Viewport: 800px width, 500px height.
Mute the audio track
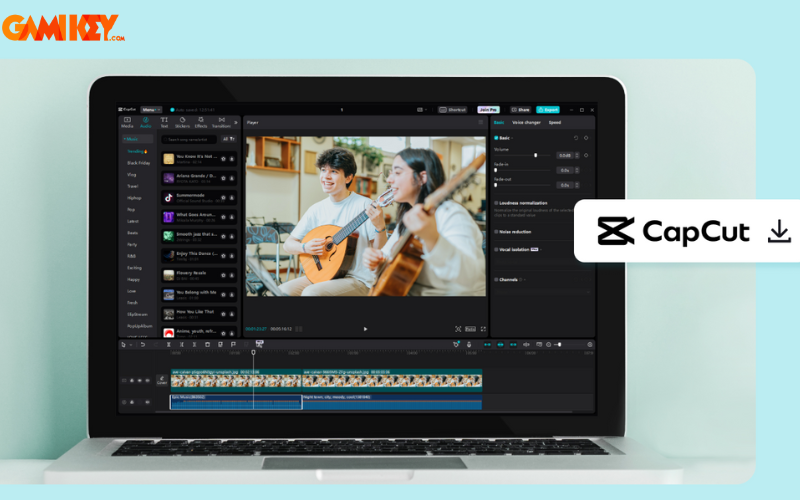(148, 402)
